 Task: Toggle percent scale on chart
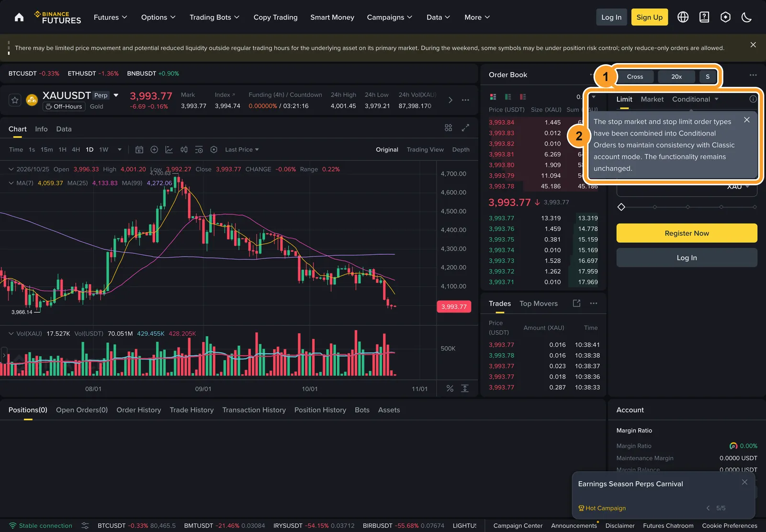[x=450, y=388]
